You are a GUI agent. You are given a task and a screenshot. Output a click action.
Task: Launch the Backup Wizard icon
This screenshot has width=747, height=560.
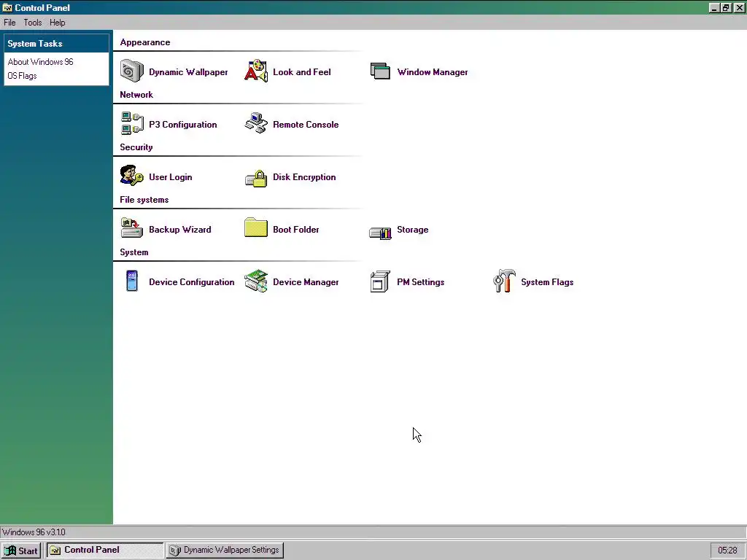(131, 228)
